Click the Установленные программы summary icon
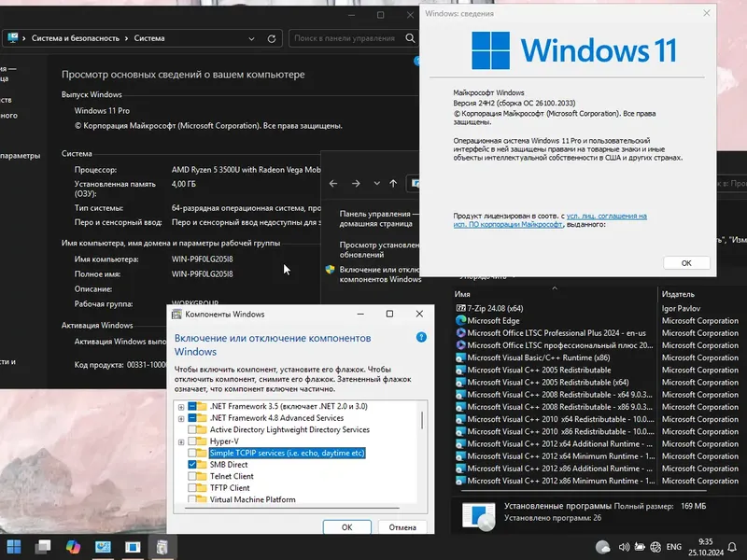The width and height of the screenshot is (747, 560). click(x=479, y=515)
